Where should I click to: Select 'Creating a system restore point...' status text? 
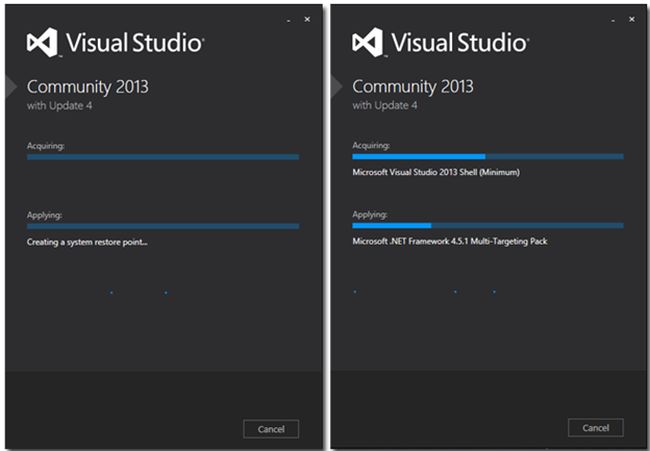click(87, 242)
